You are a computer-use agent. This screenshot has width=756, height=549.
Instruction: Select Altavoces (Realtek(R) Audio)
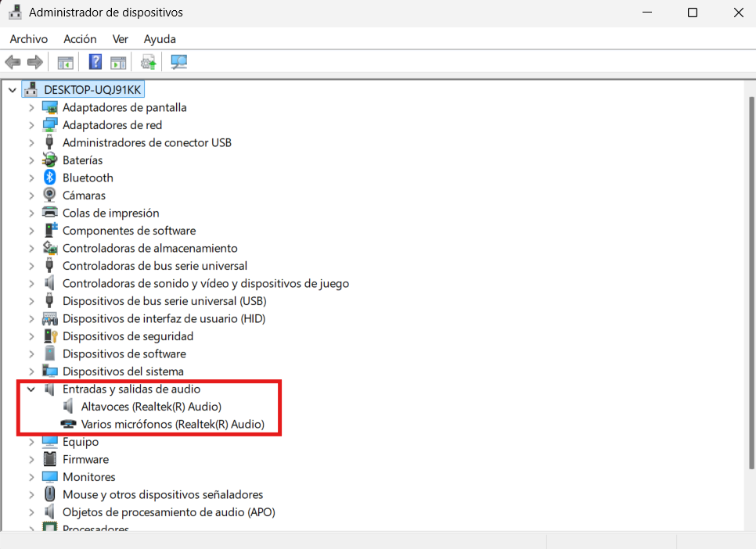(151, 407)
